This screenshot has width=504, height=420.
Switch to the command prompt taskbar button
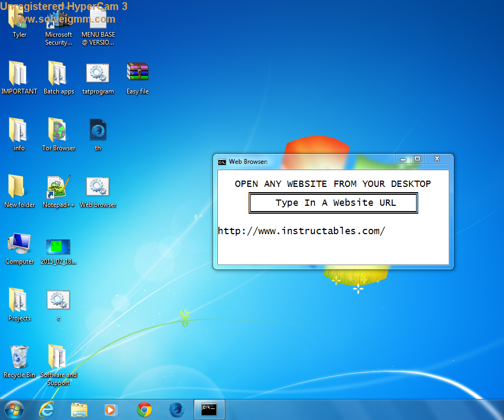click(209, 409)
